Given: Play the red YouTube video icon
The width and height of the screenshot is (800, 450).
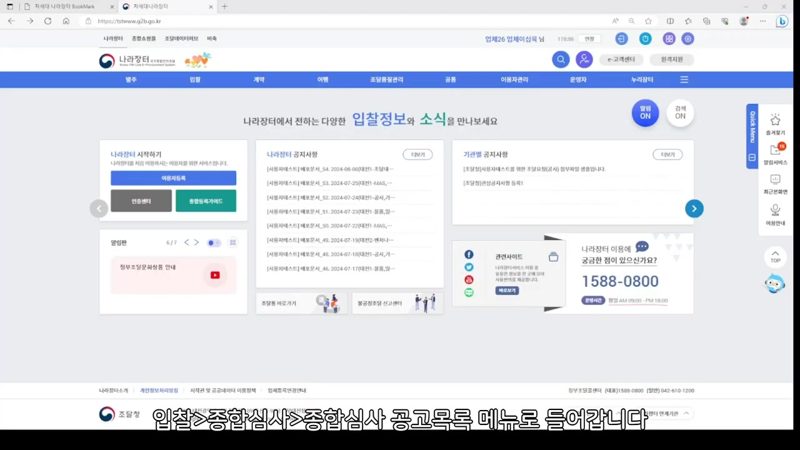Looking at the screenshot, I should (215, 275).
